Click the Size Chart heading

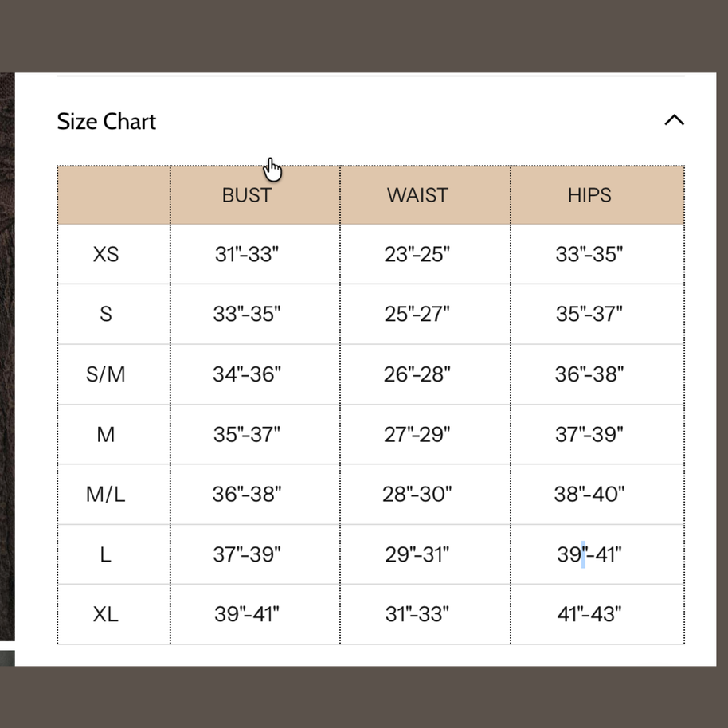(106, 122)
